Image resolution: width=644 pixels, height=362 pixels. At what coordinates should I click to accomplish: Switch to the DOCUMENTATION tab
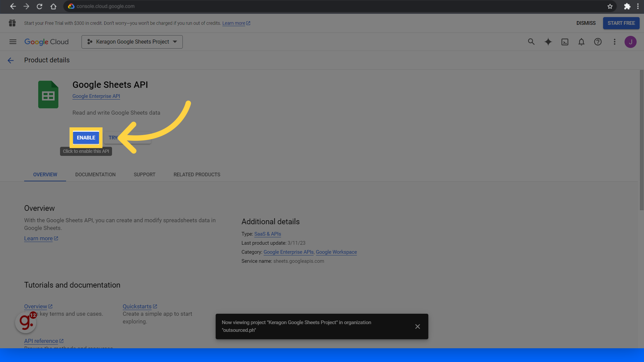[95, 175]
